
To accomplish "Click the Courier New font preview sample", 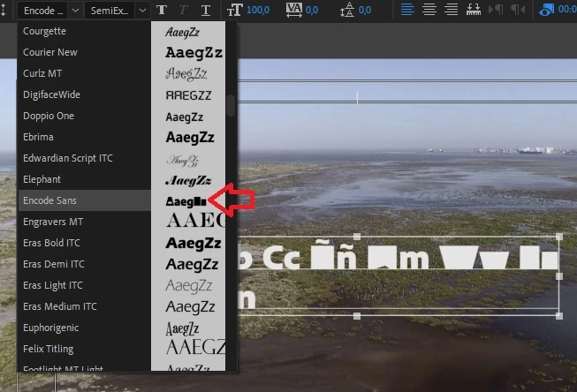I will pos(194,53).
